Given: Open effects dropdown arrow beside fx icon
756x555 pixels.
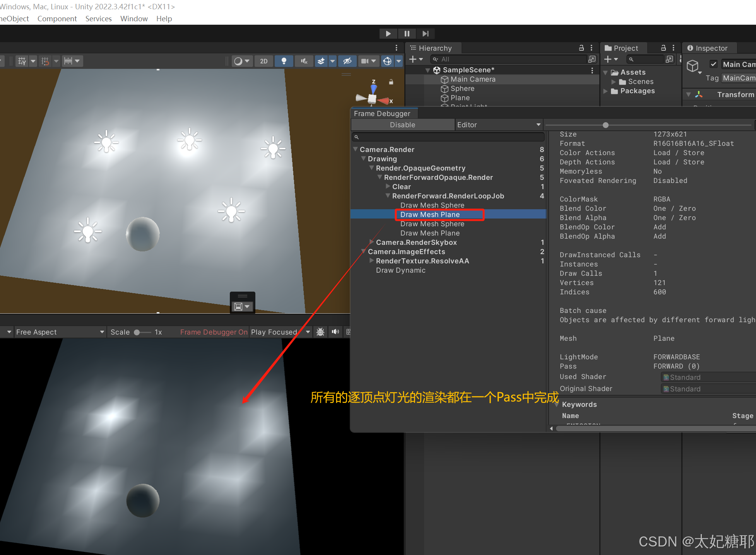Looking at the screenshot, I should coord(332,61).
